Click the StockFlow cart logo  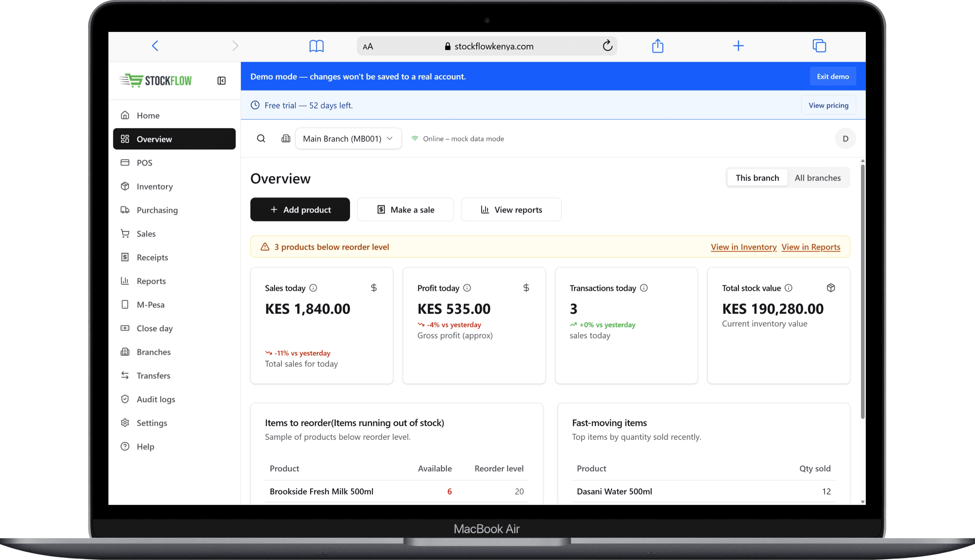point(133,81)
